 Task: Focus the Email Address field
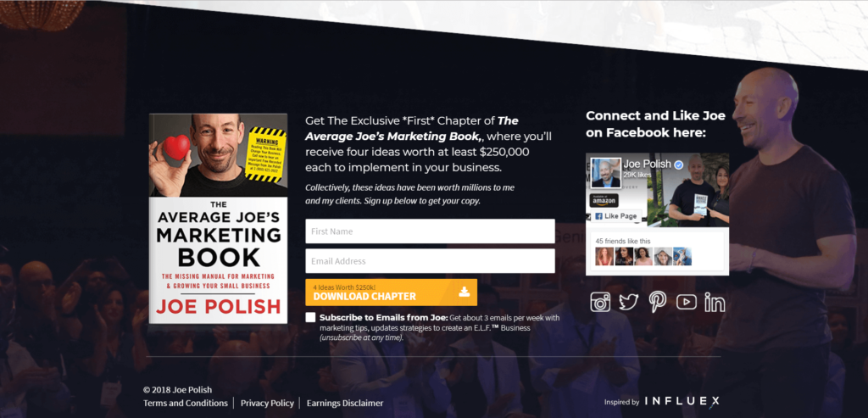pyautogui.click(x=430, y=261)
